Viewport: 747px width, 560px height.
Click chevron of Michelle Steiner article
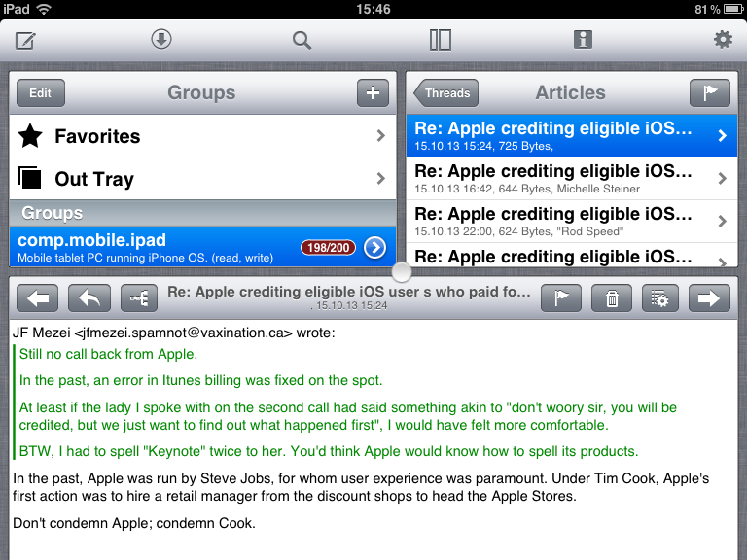pyautogui.click(x=723, y=179)
